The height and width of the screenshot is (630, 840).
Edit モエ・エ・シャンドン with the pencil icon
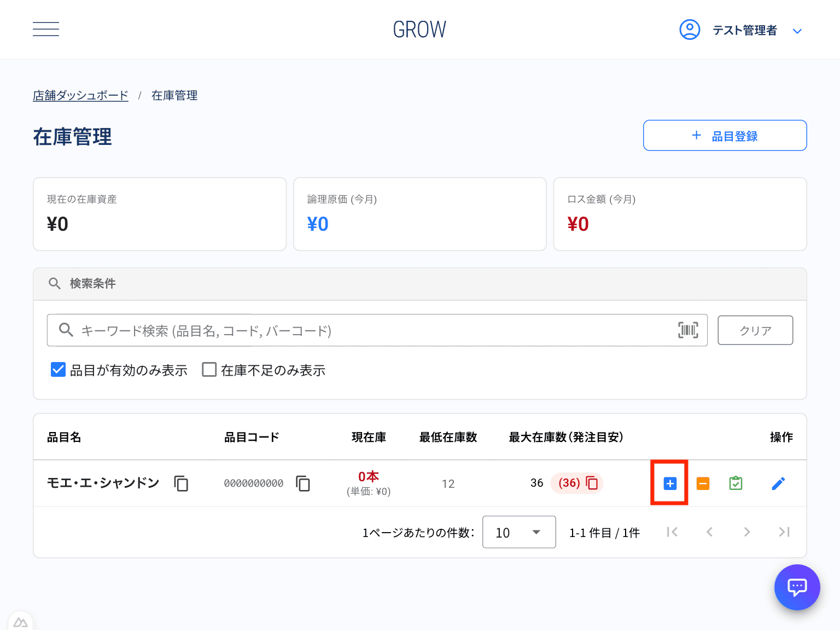779,483
